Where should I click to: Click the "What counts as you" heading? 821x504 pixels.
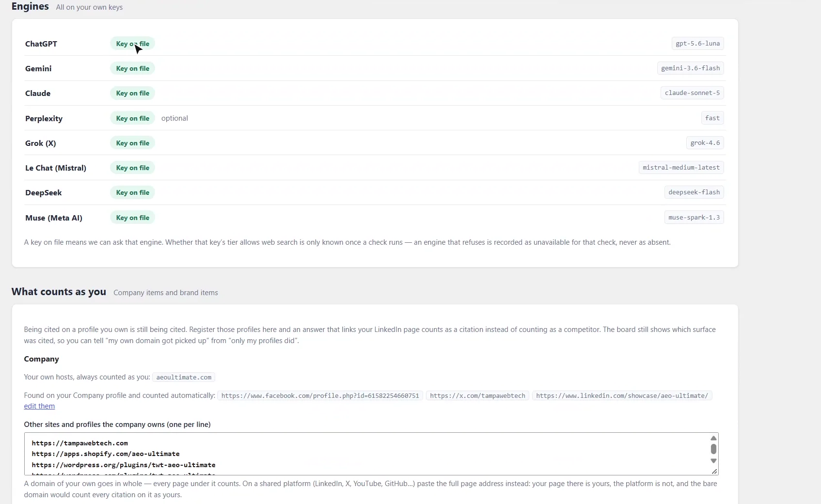point(59,291)
